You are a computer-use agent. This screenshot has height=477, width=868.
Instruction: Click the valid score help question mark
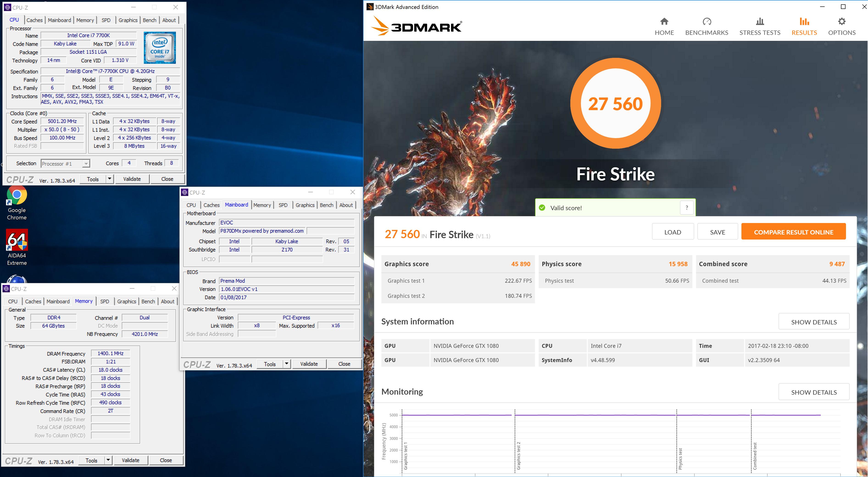coord(686,208)
